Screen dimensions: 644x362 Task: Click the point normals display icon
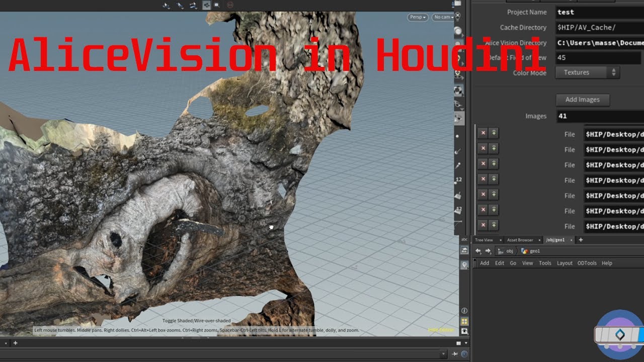[x=458, y=150]
